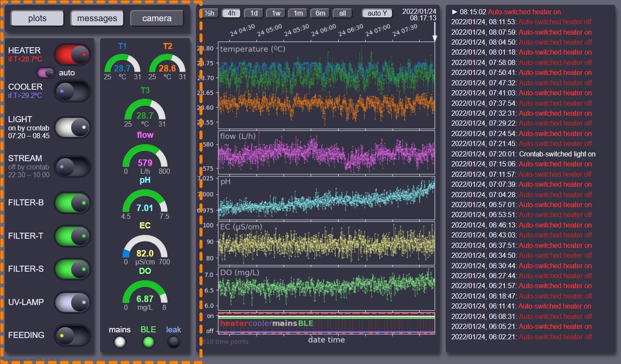This screenshot has height=364, width=621.
Task: Toggle the heater auto mode switch
Action: pyautogui.click(x=46, y=72)
